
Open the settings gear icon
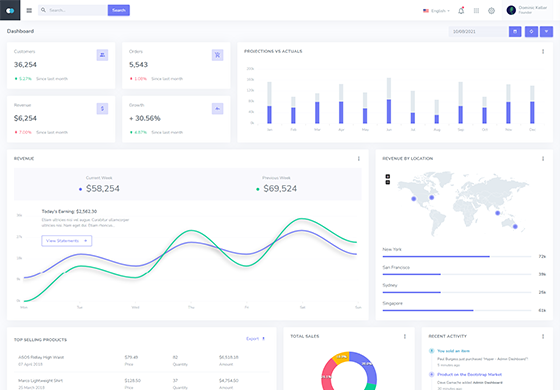(x=491, y=11)
